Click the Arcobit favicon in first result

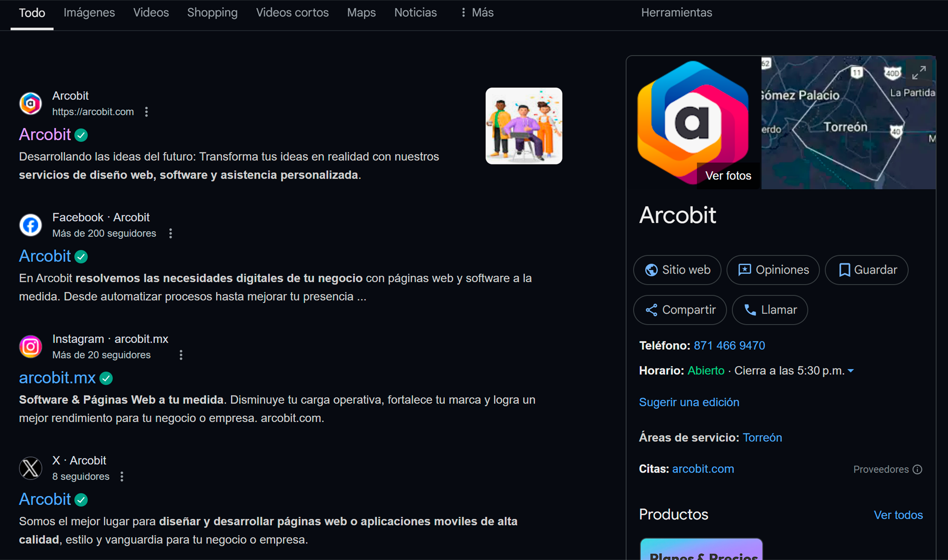click(31, 104)
